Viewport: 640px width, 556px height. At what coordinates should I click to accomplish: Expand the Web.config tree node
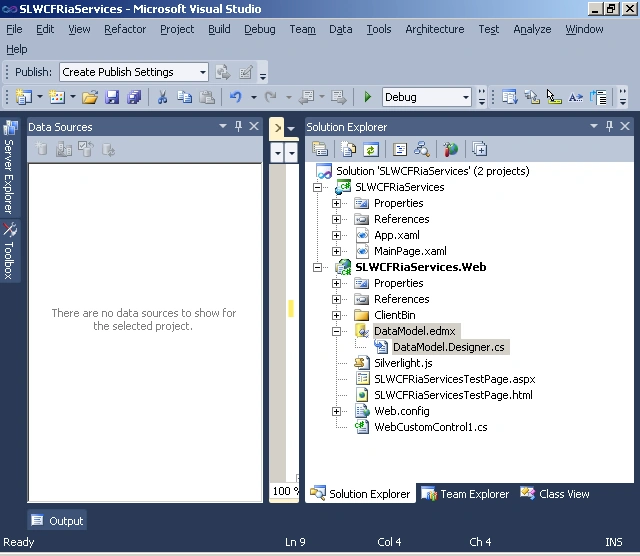point(336,411)
